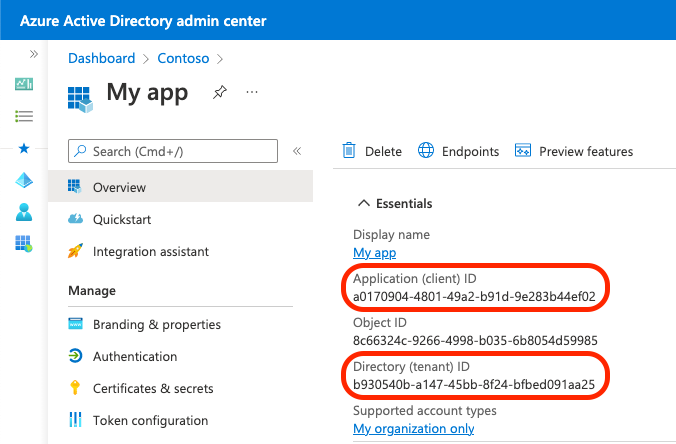
Task: Click the Search (Cmd+/) field
Action: (x=172, y=151)
